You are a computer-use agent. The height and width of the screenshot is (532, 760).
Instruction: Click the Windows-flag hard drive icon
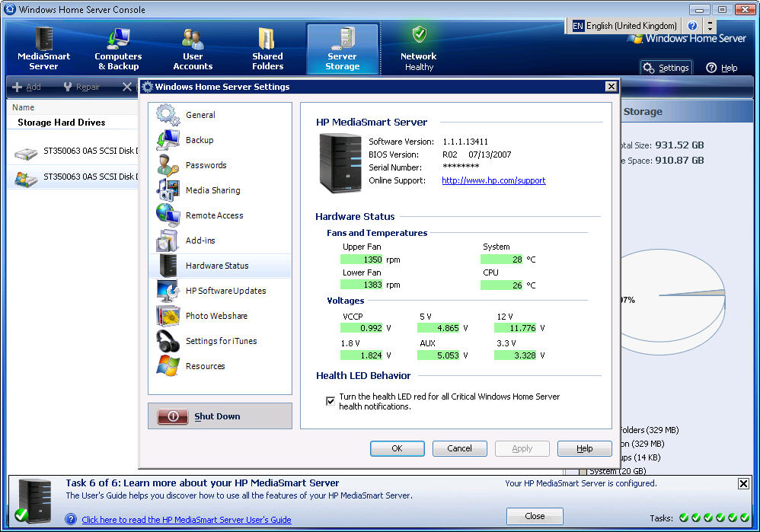click(x=26, y=180)
